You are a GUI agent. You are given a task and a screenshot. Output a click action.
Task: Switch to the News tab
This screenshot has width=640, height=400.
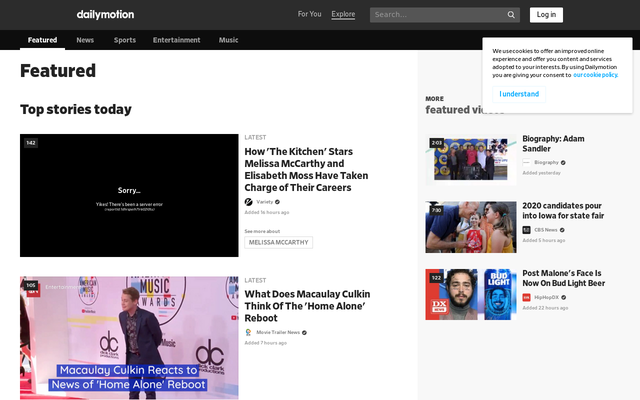click(x=85, y=40)
